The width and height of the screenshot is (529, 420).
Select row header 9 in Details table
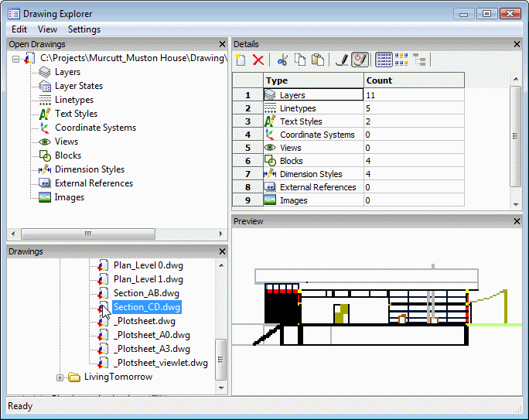point(248,200)
